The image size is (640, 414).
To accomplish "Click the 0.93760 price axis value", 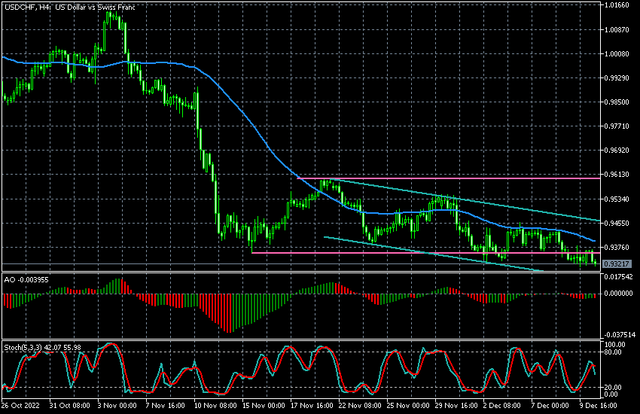I will (616, 247).
